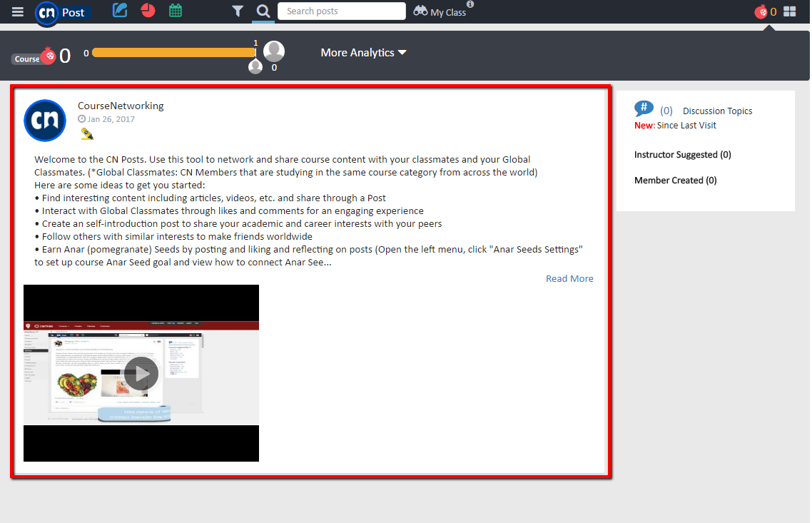
Task: Click the Anar seed icon in top bar
Action: tap(761, 11)
